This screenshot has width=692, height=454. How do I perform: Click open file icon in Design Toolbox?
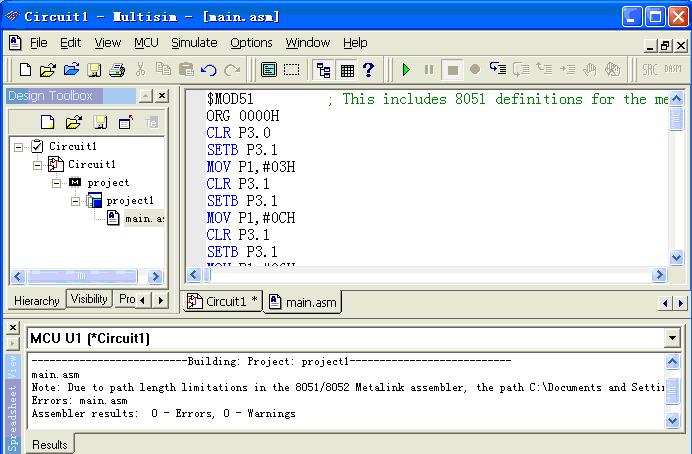(x=73, y=122)
